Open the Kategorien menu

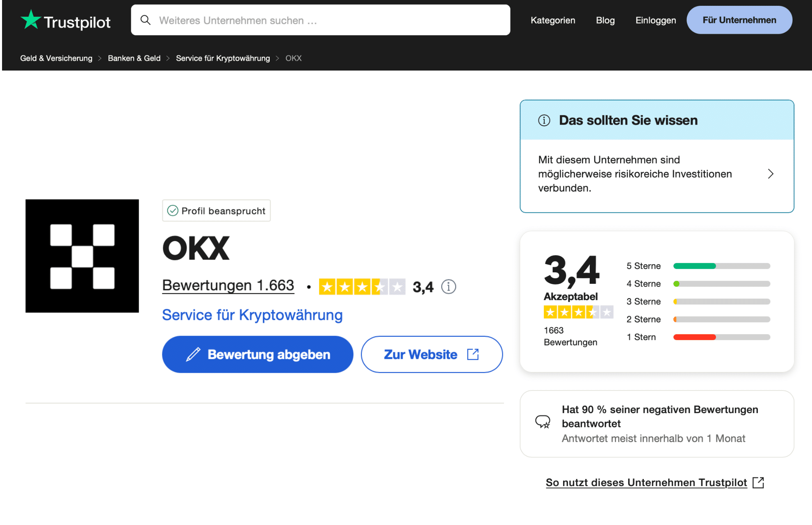pos(553,20)
